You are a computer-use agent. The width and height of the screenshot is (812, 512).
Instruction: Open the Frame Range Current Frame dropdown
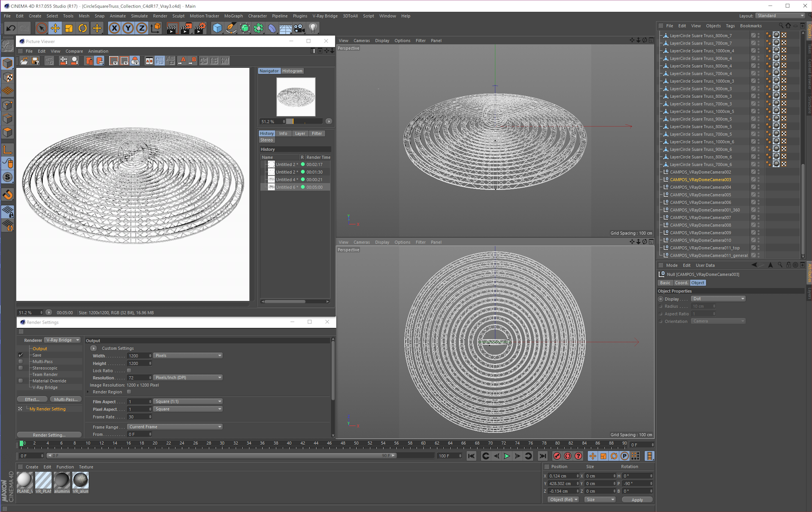click(x=175, y=427)
